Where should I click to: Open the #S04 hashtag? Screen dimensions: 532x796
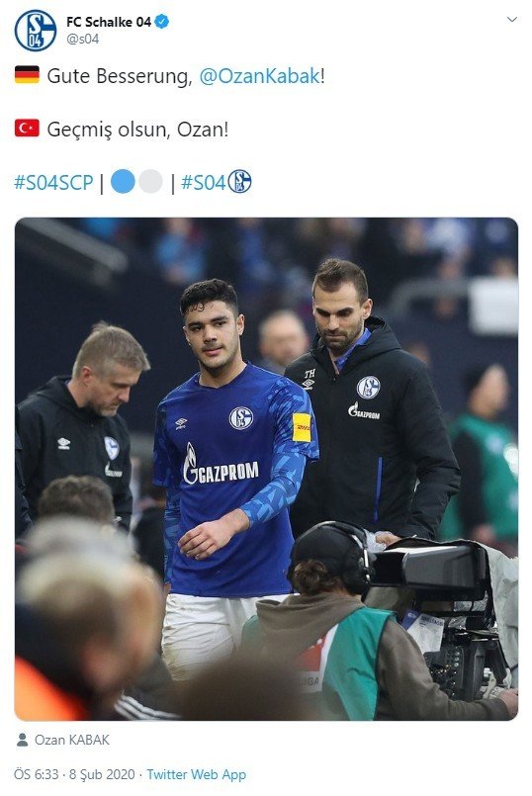click(x=203, y=182)
